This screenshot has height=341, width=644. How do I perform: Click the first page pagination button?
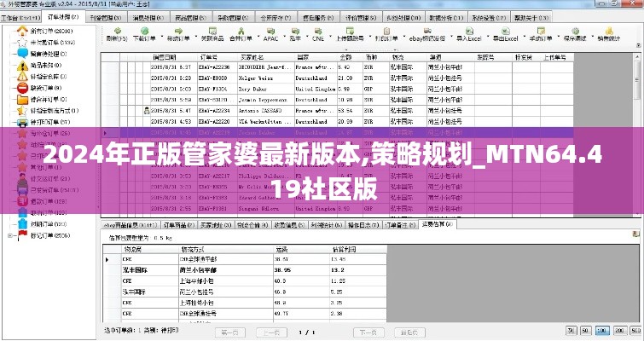tap(230, 332)
